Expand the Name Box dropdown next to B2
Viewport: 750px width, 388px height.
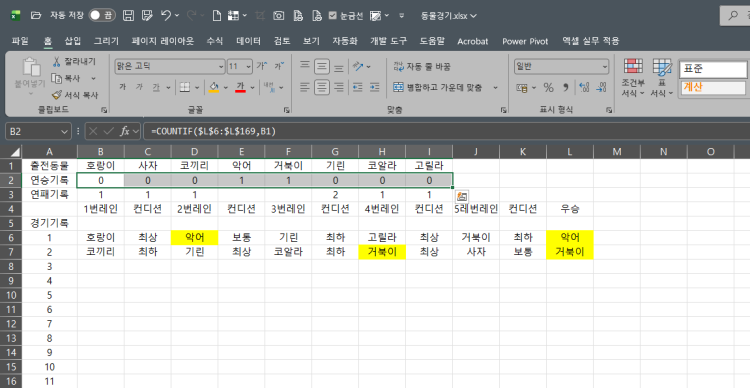coord(65,131)
